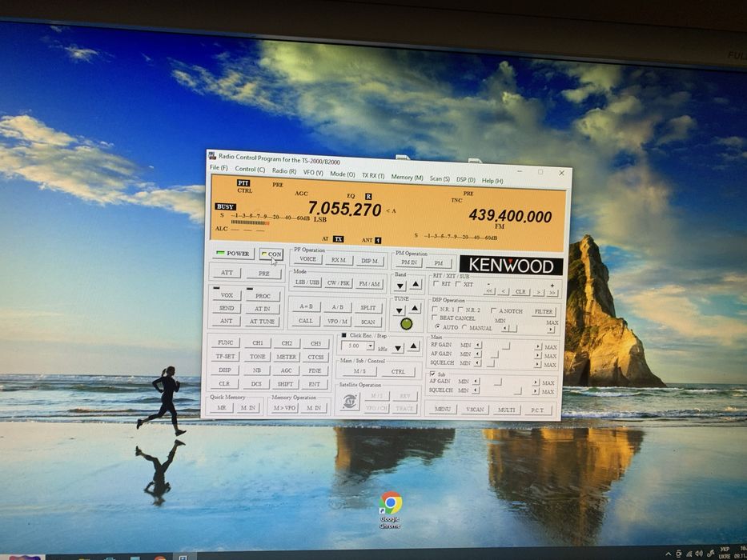
Task: Click Main AF GAIN left arrow
Action: (478, 354)
